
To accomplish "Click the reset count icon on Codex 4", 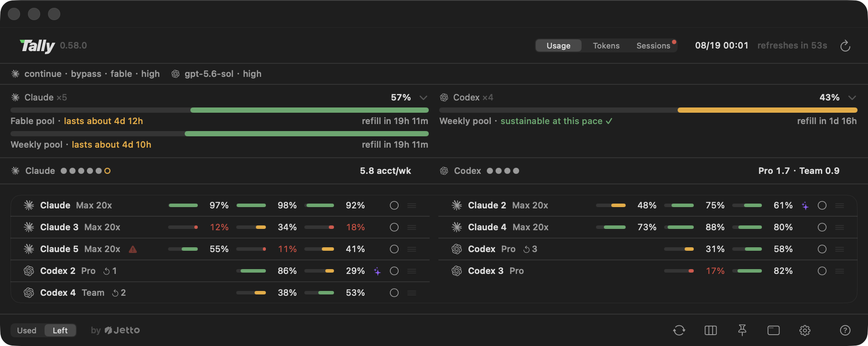I will 115,293.
